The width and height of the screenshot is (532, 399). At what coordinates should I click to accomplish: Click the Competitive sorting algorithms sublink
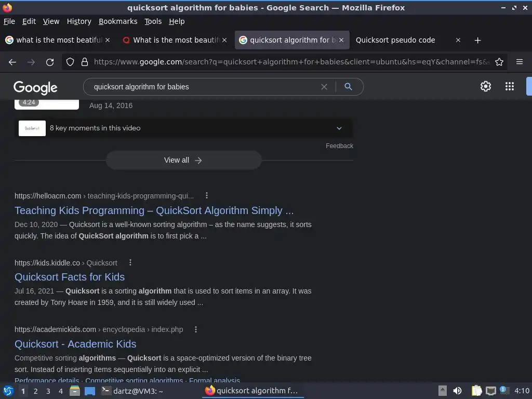[134, 381]
